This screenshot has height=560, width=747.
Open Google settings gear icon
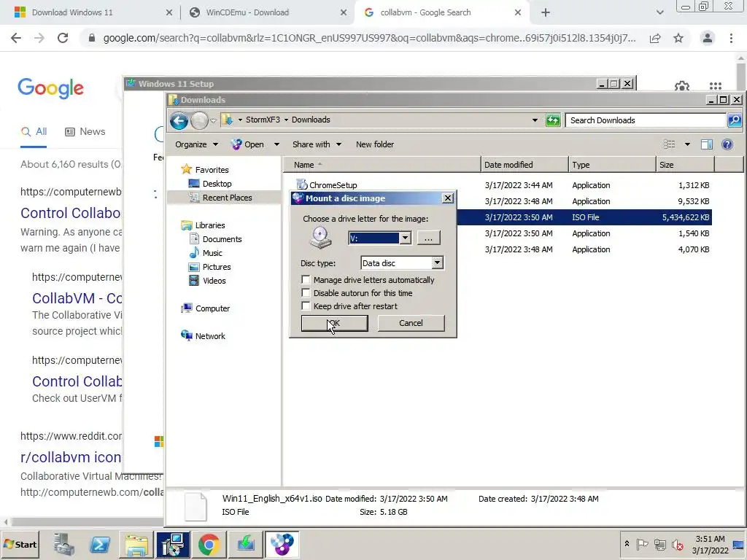(x=682, y=86)
